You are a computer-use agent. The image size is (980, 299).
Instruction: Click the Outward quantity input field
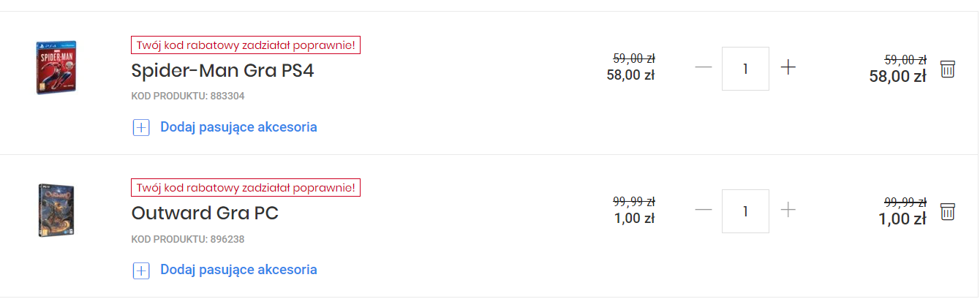[x=745, y=211]
